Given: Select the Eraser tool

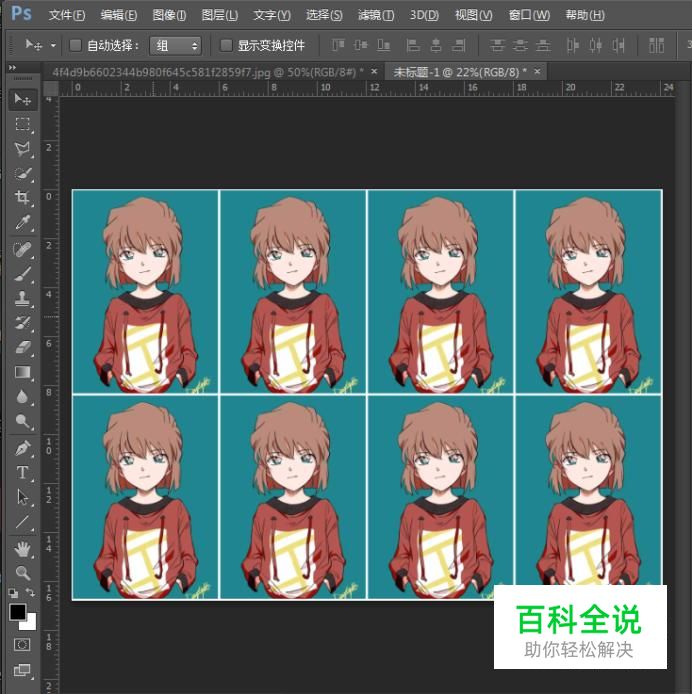Looking at the screenshot, I should [22, 347].
